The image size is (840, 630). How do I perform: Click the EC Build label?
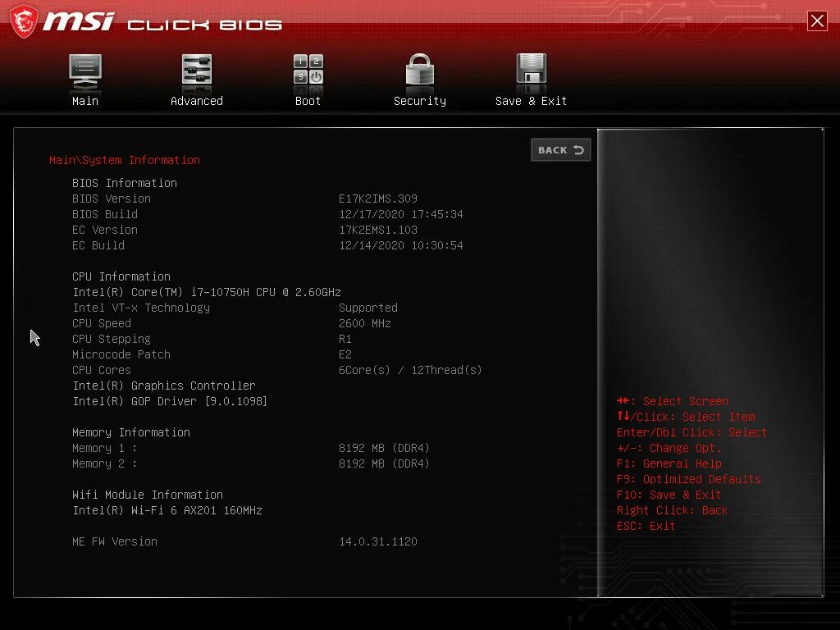(98, 245)
